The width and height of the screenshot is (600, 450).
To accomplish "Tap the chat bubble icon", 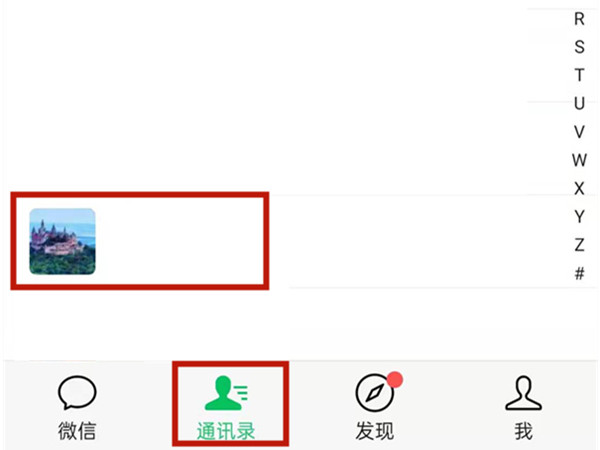I will (x=77, y=392).
